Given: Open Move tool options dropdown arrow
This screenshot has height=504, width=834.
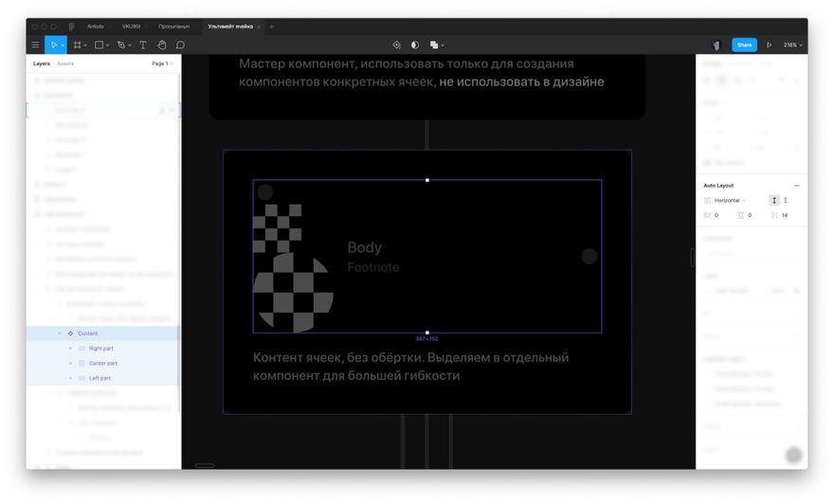Looking at the screenshot, I should 63,45.
